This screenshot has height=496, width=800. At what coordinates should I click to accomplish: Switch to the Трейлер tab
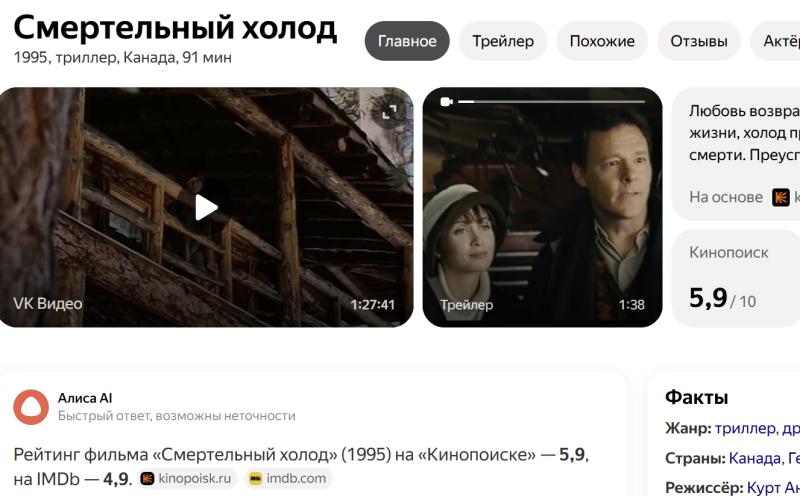pos(503,41)
